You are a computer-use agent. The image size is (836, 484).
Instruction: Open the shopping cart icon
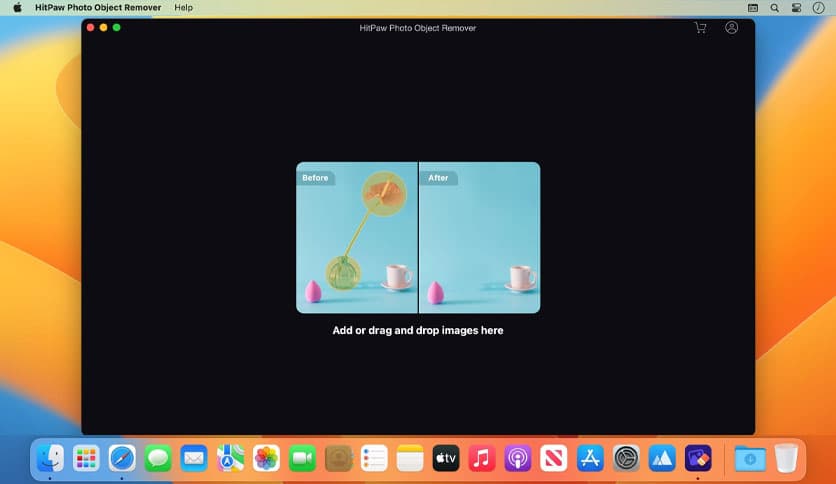(x=700, y=28)
